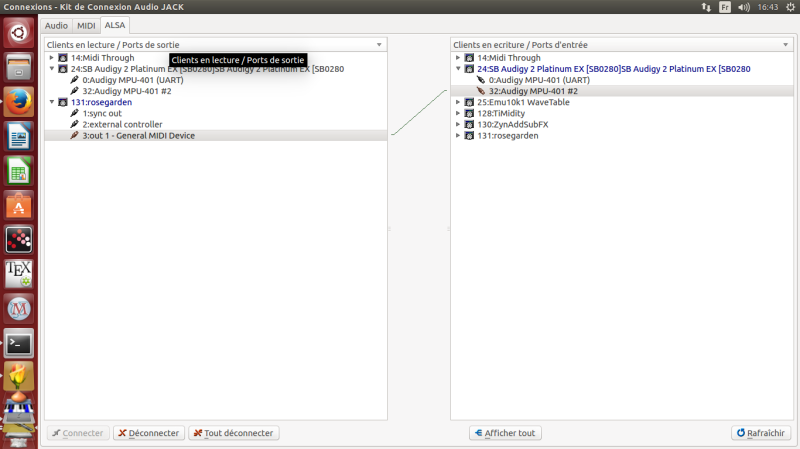Click the plug icon of output port 0:Audigy MPU-401 (UART)
Viewport: 800px width, 449px height.
click(x=74, y=80)
